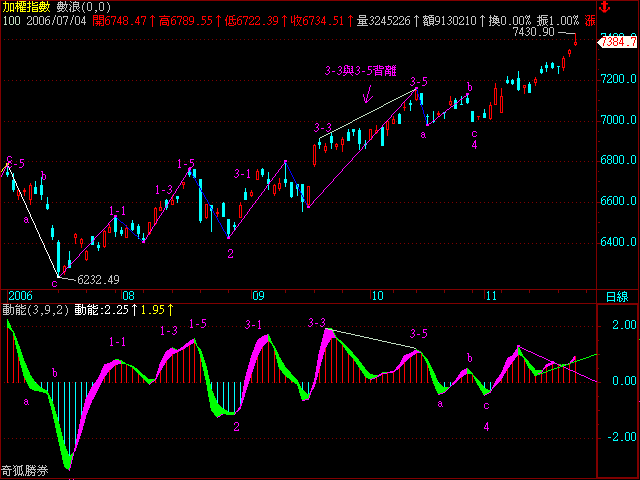Click the 7000 level on price axis
This screenshot has height=480, width=640.
617,120
